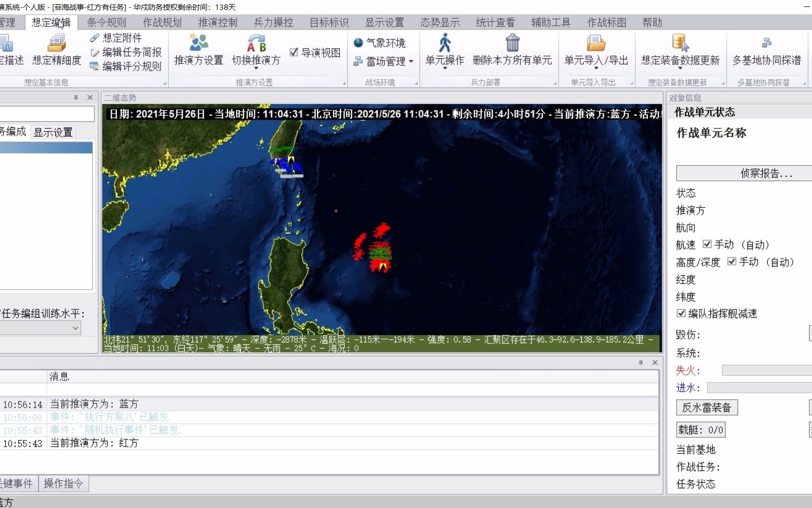Select highlighted blue row in left list
Screen dimensions: 812x508
(x=46, y=147)
